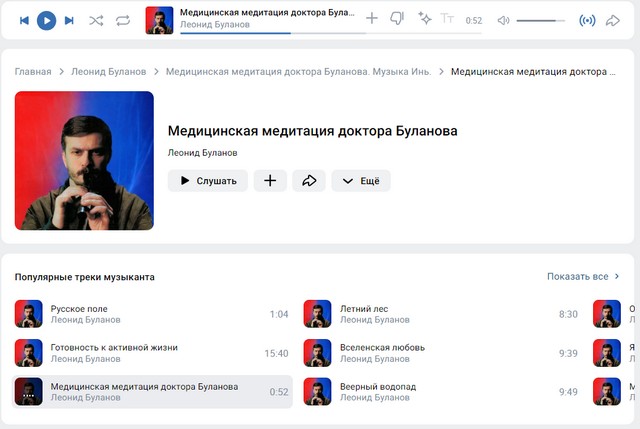Image resolution: width=640 pixels, height=429 pixels.
Task: Toggle repeat mode
Action: click(123, 20)
